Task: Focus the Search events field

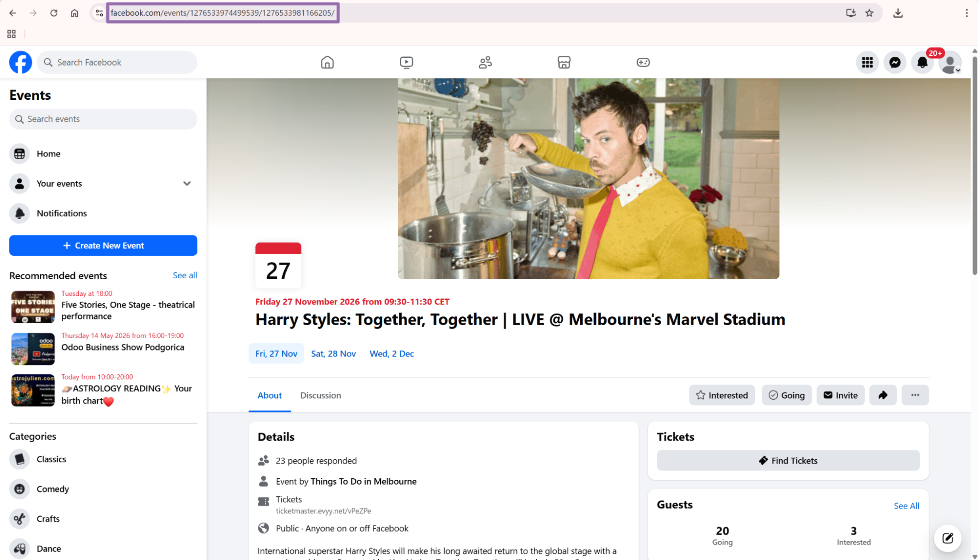Action: 103,119
